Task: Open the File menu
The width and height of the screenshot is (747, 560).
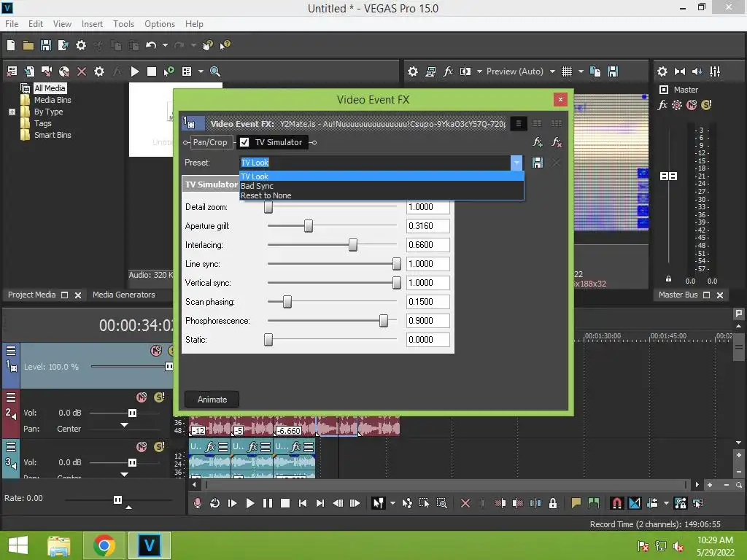Action: 12,24
